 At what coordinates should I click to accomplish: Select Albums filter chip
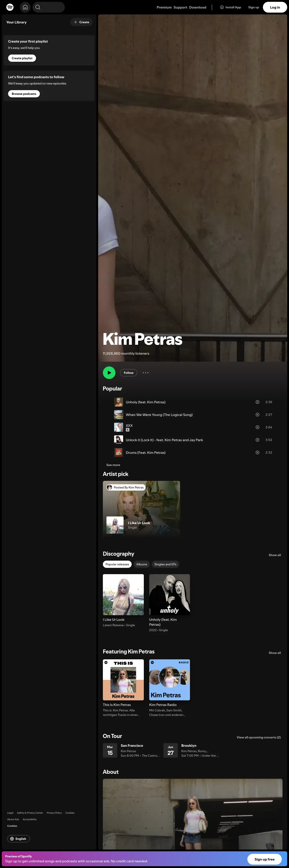click(142, 564)
